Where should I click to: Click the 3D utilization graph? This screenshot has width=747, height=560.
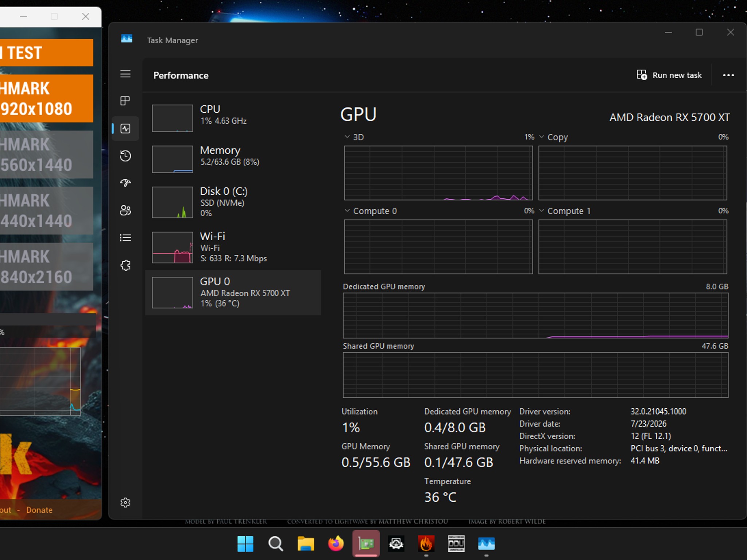pyautogui.click(x=438, y=173)
